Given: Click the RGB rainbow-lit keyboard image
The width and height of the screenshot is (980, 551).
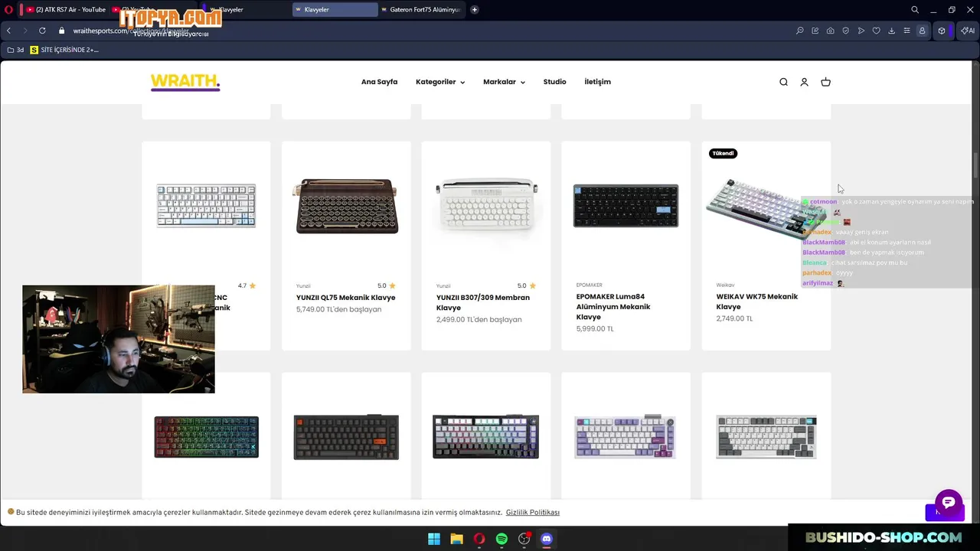Looking at the screenshot, I should tap(206, 437).
